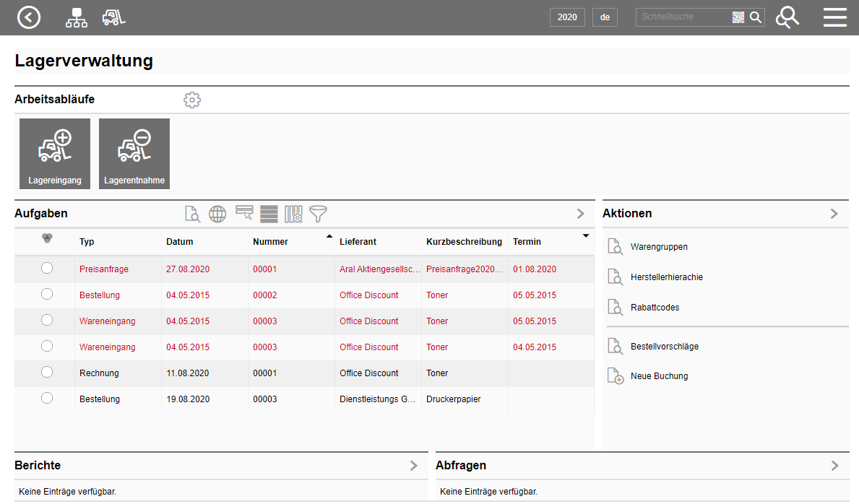Image resolution: width=859 pixels, height=504 pixels.
Task: Open the hamburger main menu
Action: tap(834, 17)
